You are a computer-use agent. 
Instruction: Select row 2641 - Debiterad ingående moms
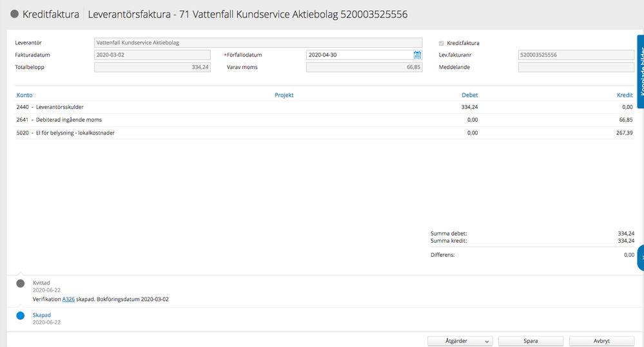pos(324,120)
